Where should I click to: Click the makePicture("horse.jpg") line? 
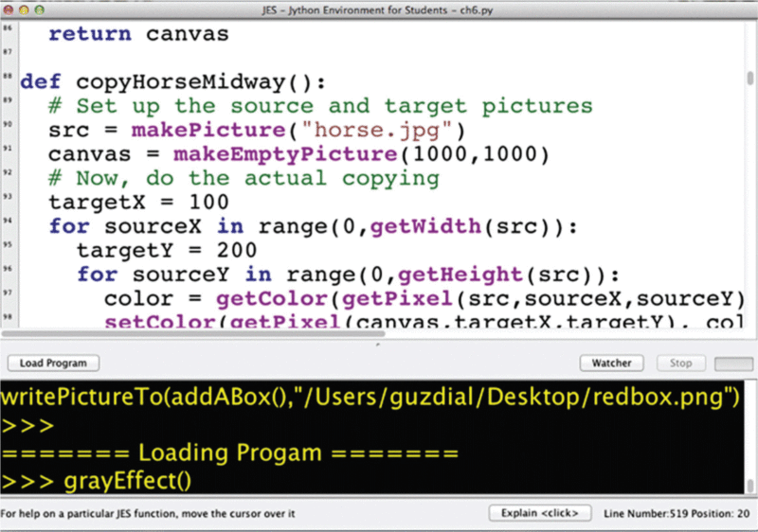coord(257,131)
